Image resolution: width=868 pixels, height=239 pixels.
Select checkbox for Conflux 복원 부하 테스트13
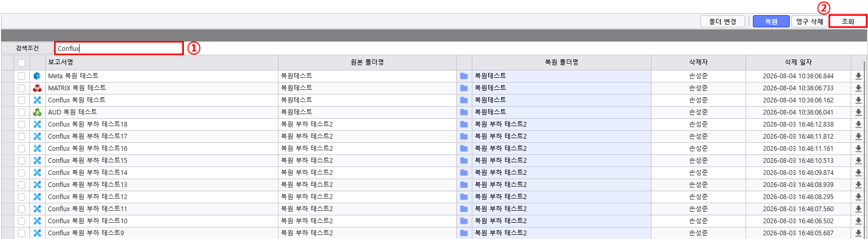click(x=22, y=185)
